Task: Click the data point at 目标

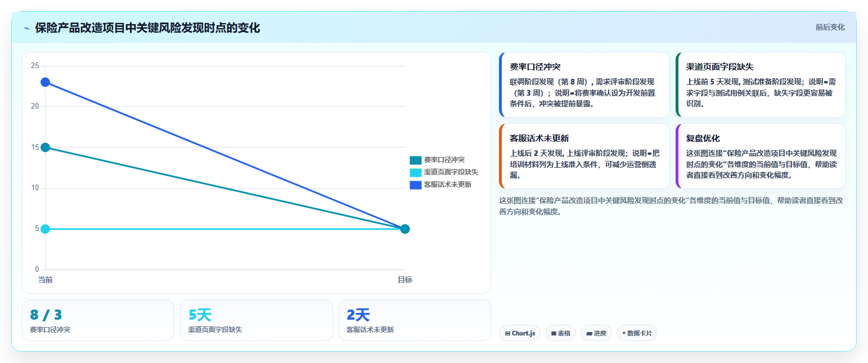Action: click(x=404, y=229)
